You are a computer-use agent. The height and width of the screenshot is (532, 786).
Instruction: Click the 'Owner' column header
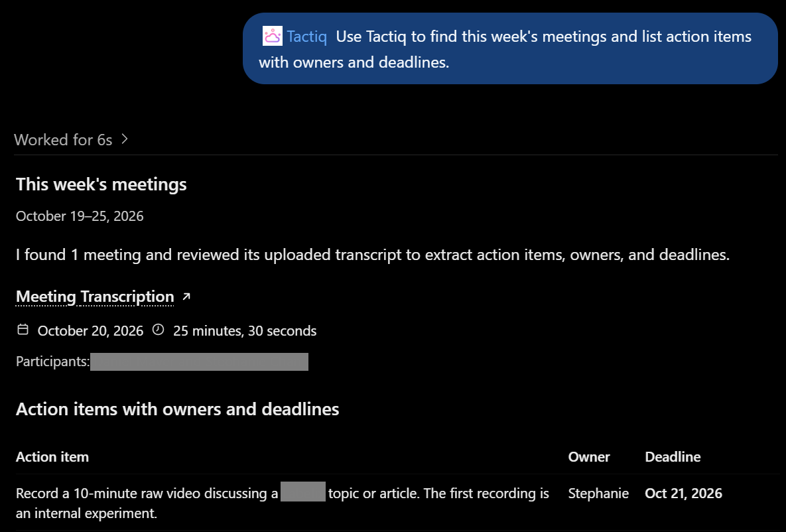coord(589,457)
